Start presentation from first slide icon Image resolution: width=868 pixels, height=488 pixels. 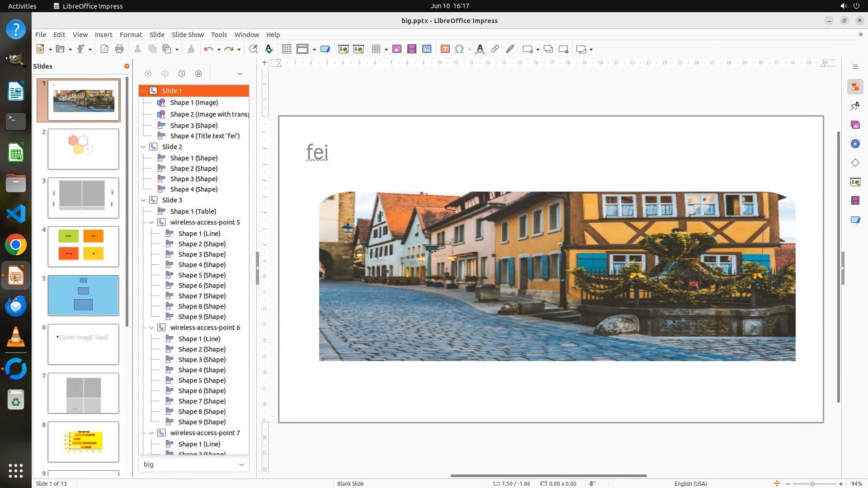coord(344,49)
